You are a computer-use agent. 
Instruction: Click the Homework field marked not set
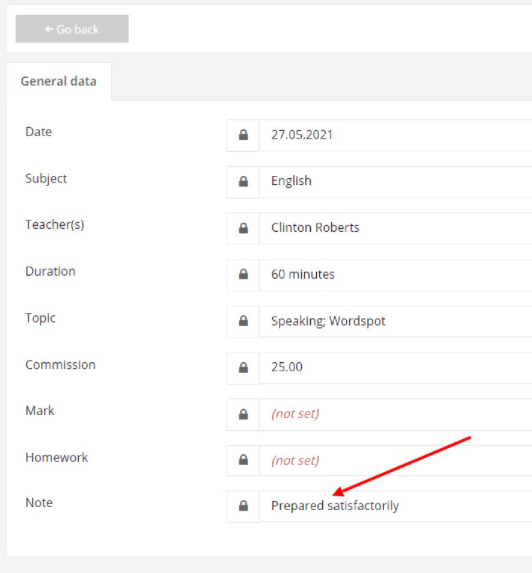(x=396, y=460)
